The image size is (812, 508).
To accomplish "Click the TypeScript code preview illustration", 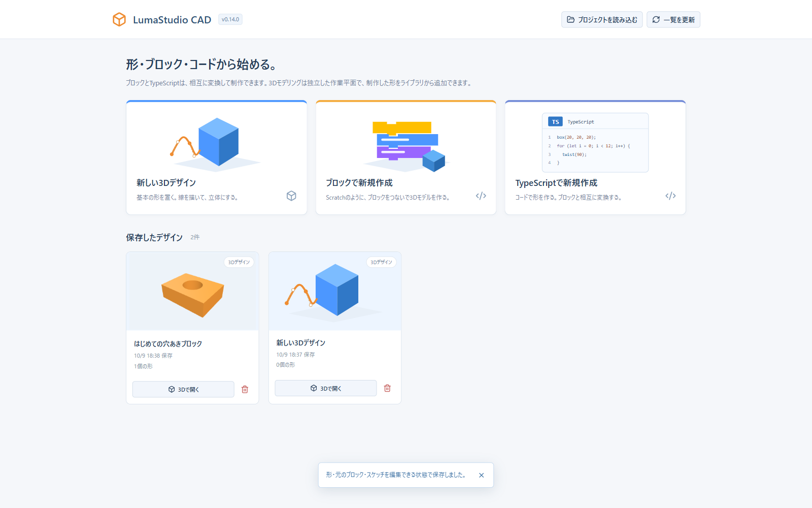I will click(x=595, y=143).
